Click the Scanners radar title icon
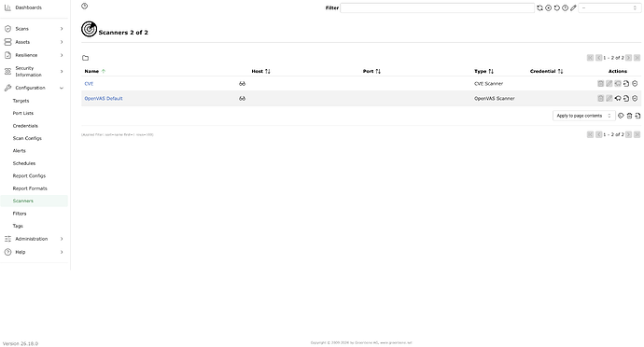This screenshot has width=644, height=347. [x=89, y=29]
